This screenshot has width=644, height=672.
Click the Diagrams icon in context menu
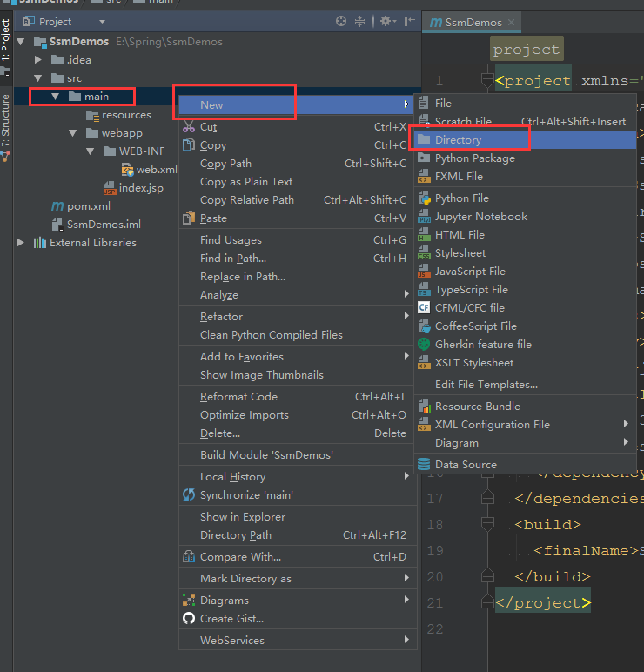189,600
